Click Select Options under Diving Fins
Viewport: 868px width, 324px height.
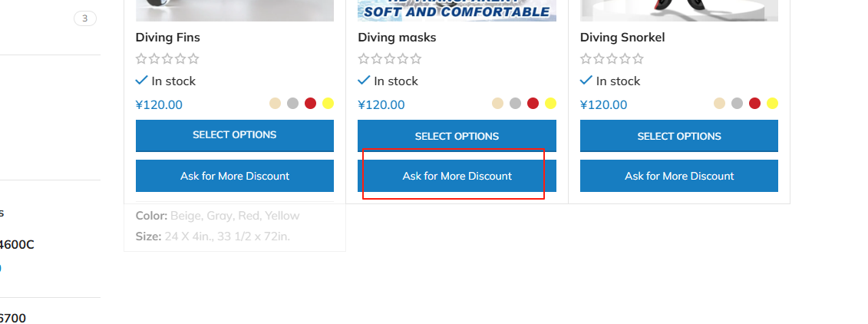(235, 136)
